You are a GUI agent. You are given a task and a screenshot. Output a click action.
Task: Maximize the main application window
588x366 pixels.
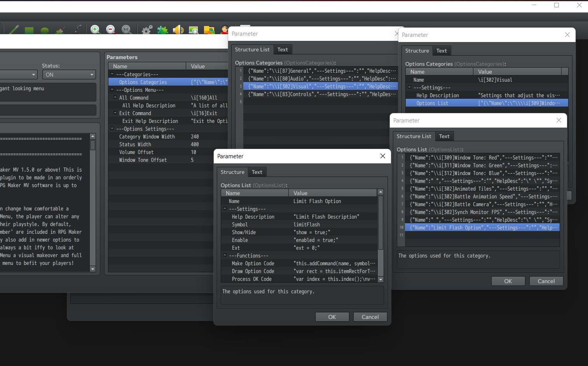(x=557, y=5)
